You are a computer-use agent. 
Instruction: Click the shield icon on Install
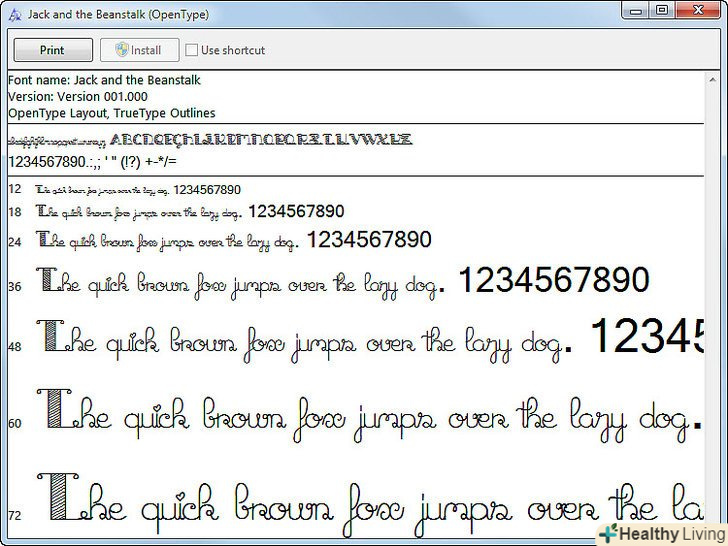click(x=122, y=49)
